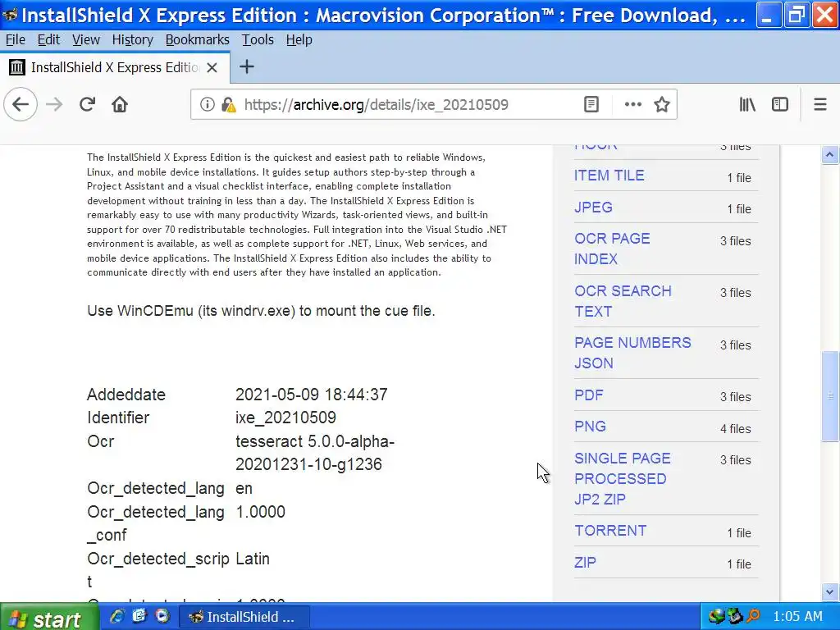This screenshot has height=630, width=840.
Task: Close the InstallShield X Express tab
Action: point(212,67)
